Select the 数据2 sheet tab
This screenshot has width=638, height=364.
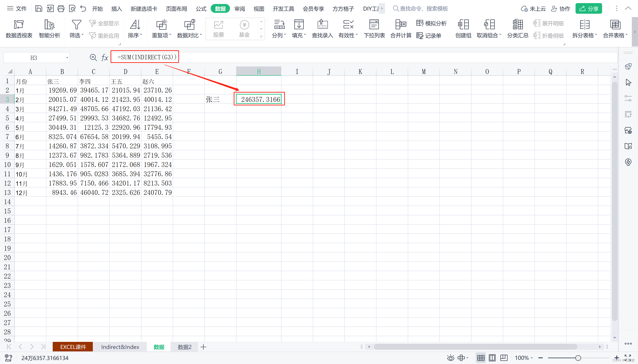click(x=185, y=347)
